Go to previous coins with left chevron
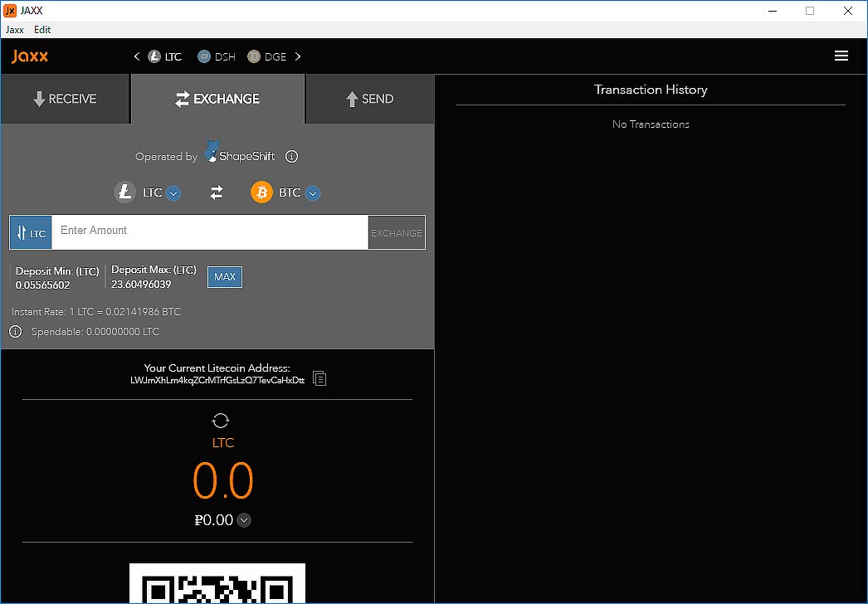Image resolution: width=868 pixels, height=604 pixels. [137, 56]
